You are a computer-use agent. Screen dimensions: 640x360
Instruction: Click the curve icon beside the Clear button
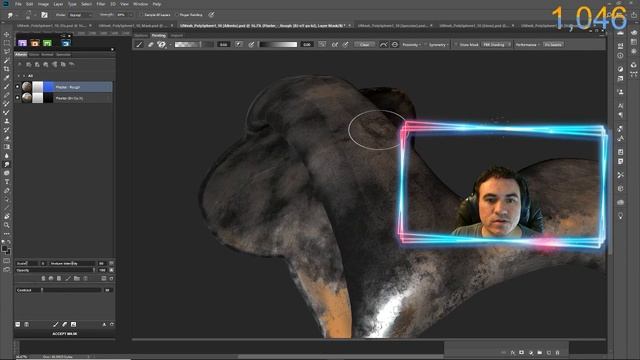383,44
